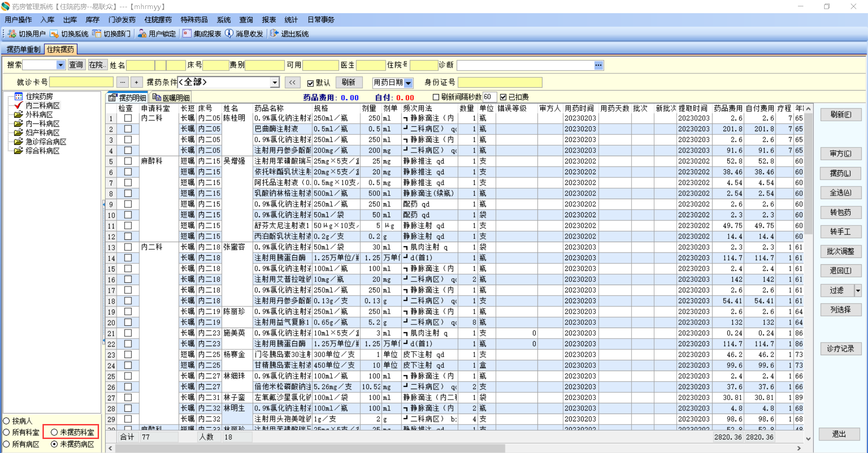Click the 切换用户 toolbar icon
This screenshot has width=868, height=453.
point(12,34)
